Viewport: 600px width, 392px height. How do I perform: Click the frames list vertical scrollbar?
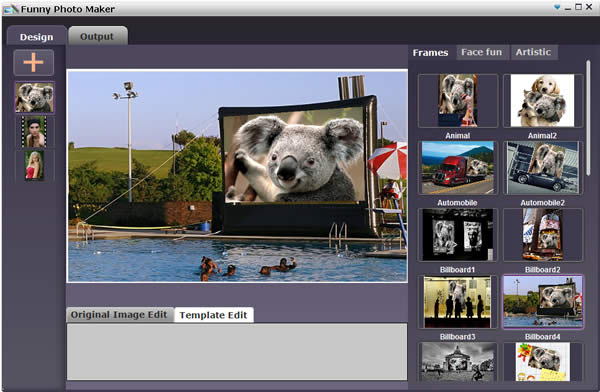point(588,119)
